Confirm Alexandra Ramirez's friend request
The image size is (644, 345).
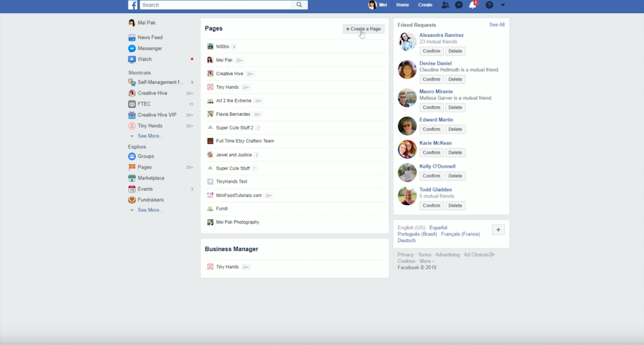click(431, 51)
